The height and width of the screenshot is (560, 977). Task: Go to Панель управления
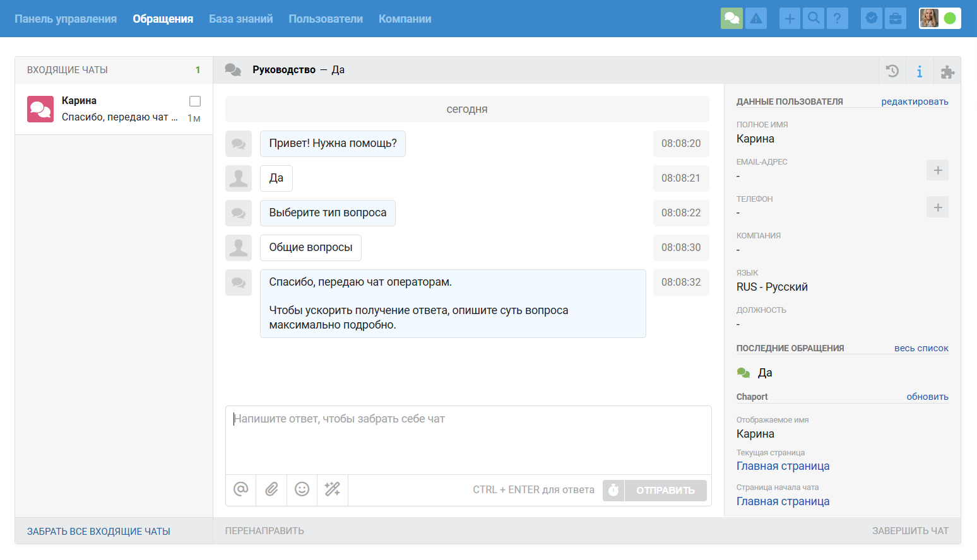click(x=66, y=19)
